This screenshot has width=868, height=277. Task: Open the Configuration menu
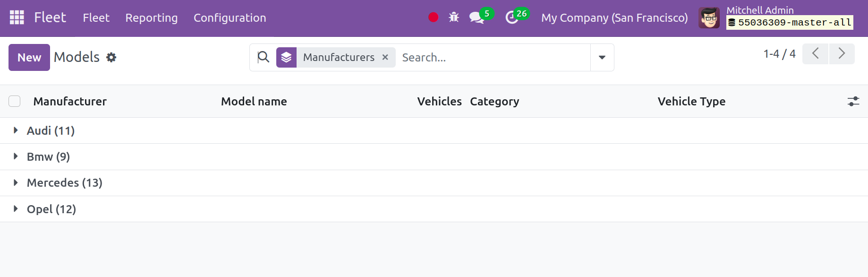(230, 18)
